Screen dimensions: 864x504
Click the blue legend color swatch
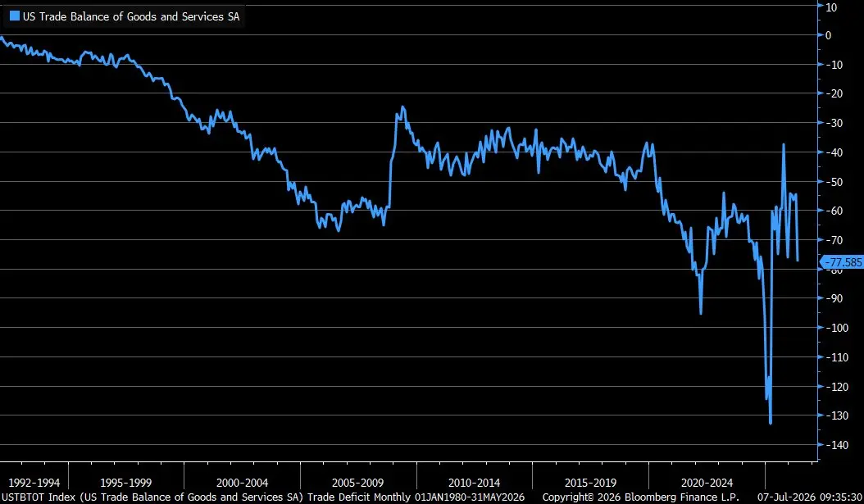tap(15, 16)
